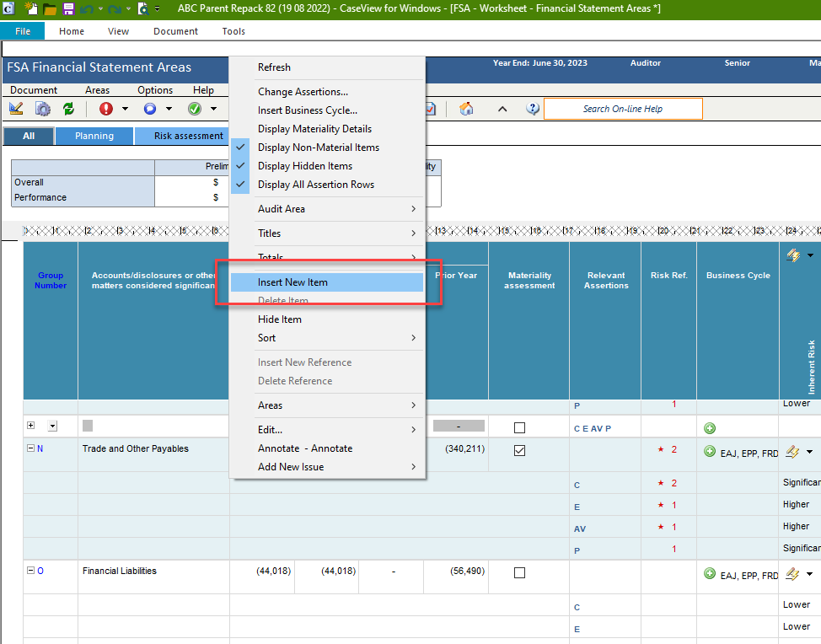Open group number dropdown in blank row
The width and height of the screenshot is (821, 644).
click(52, 427)
